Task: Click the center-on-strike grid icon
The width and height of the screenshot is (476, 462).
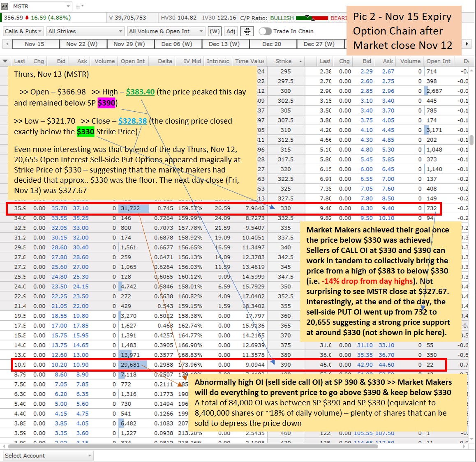Action: tap(247, 31)
